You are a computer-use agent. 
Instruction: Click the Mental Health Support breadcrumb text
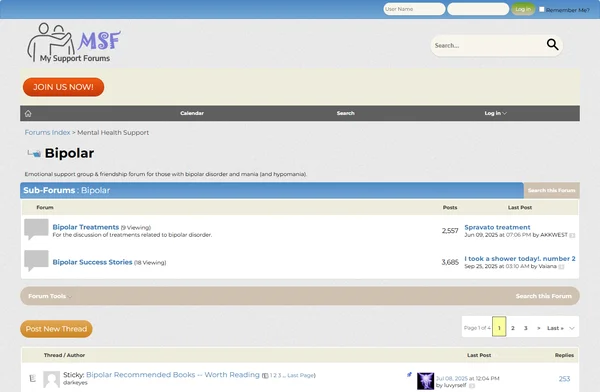pyautogui.click(x=113, y=132)
